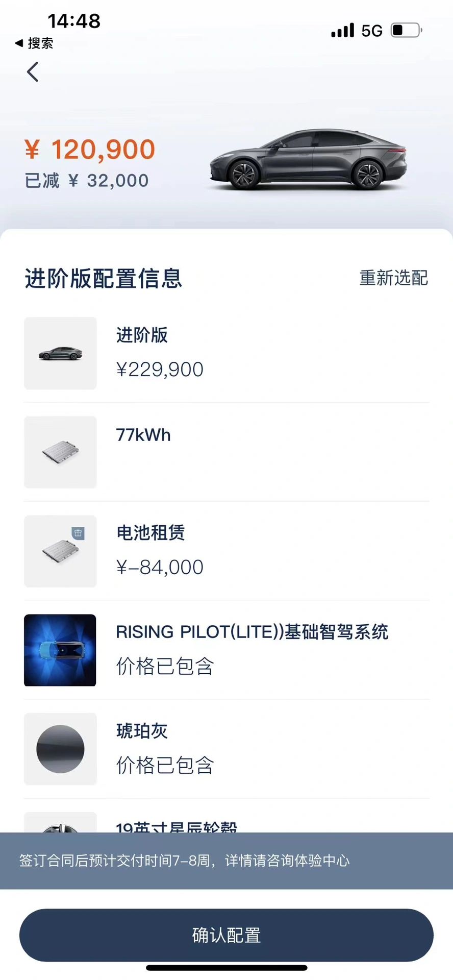Select the RISING PILOT(LITE) 基础智驾系统 row
This screenshot has width=453, height=980.
click(x=252, y=632)
